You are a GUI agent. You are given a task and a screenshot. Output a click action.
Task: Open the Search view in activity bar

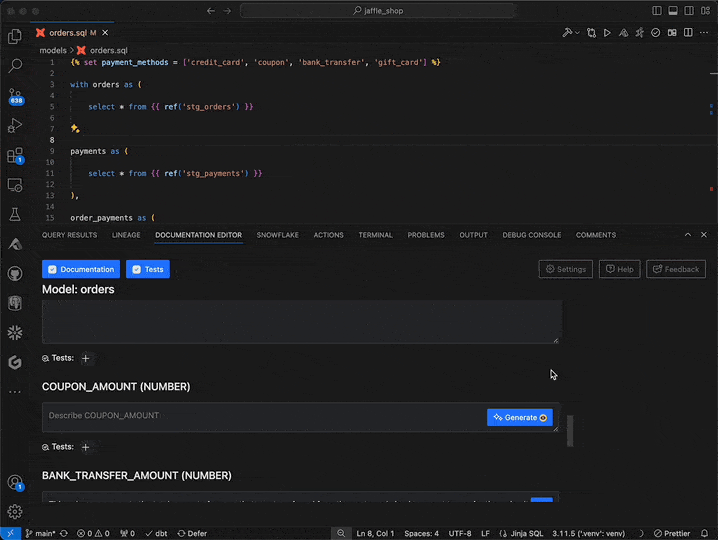15,66
